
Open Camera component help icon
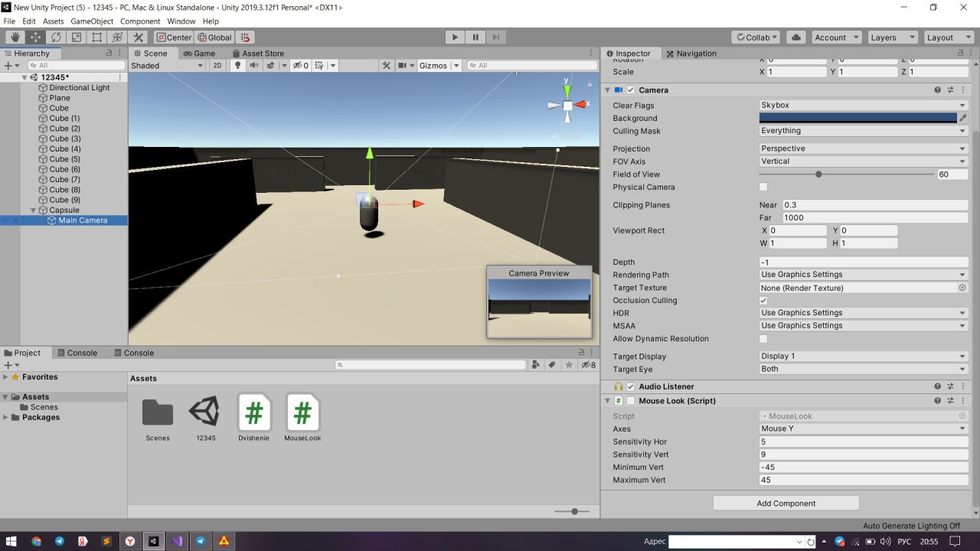pos(937,90)
